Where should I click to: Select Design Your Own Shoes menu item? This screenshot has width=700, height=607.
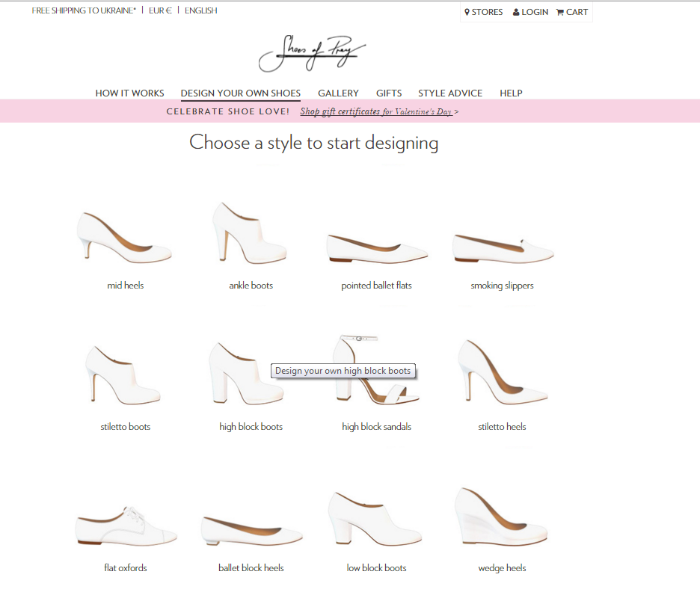point(241,93)
